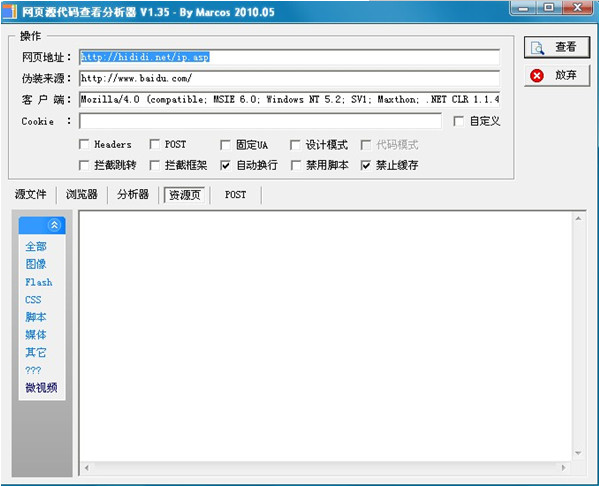Switch to the 浏览器 tab
Image resolution: width=599 pixels, height=486 pixels.
[x=82, y=194]
